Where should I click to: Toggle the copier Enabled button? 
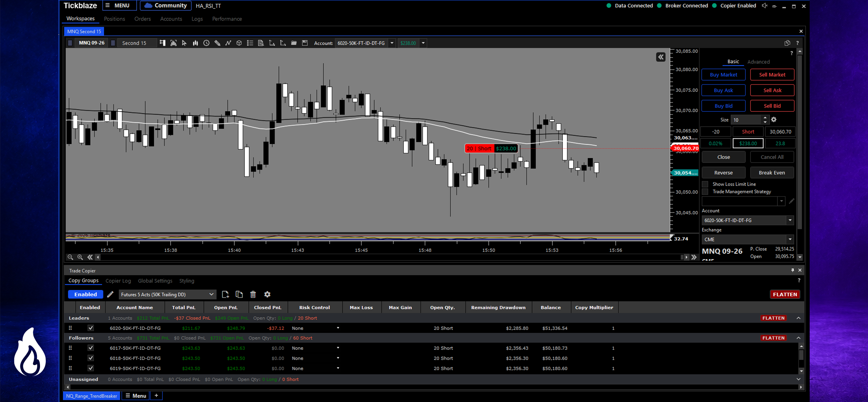click(x=85, y=294)
